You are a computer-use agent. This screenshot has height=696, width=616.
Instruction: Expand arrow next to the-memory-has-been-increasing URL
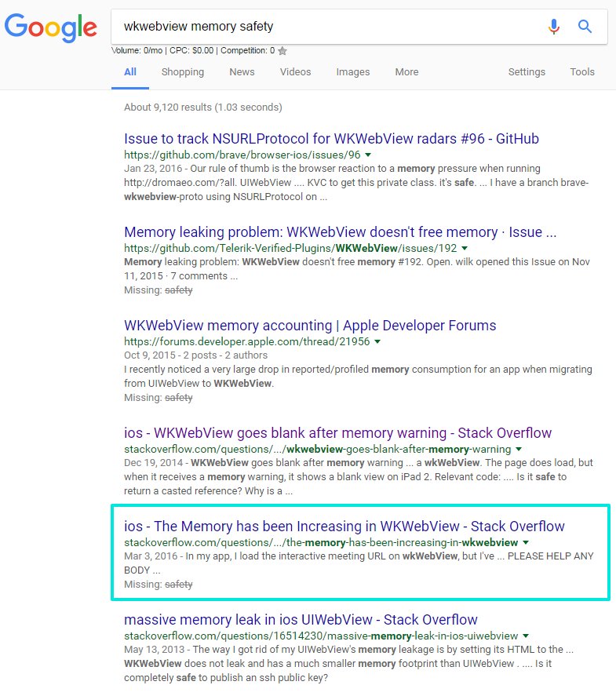coord(526,542)
